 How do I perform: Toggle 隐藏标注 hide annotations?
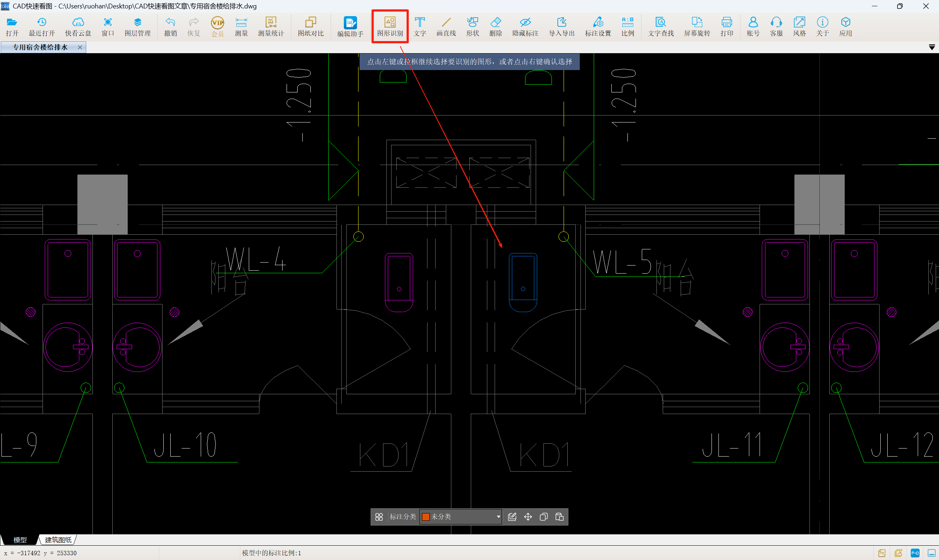tap(525, 26)
